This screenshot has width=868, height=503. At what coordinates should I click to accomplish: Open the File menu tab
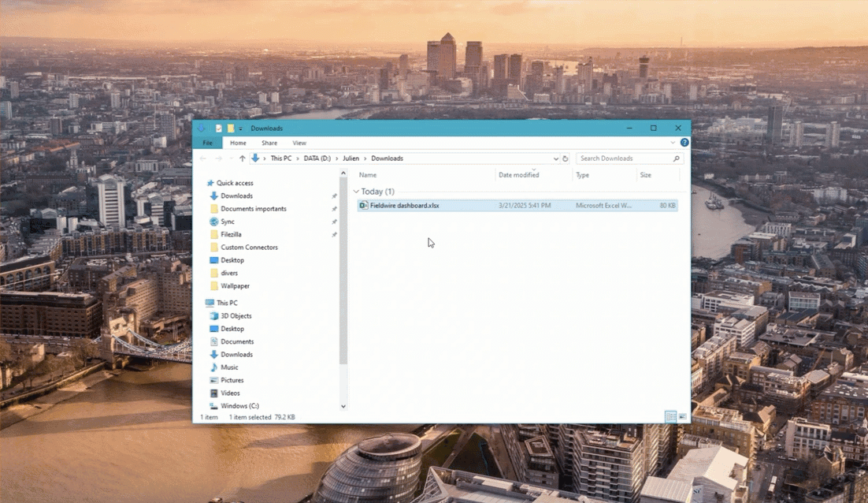(x=207, y=143)
